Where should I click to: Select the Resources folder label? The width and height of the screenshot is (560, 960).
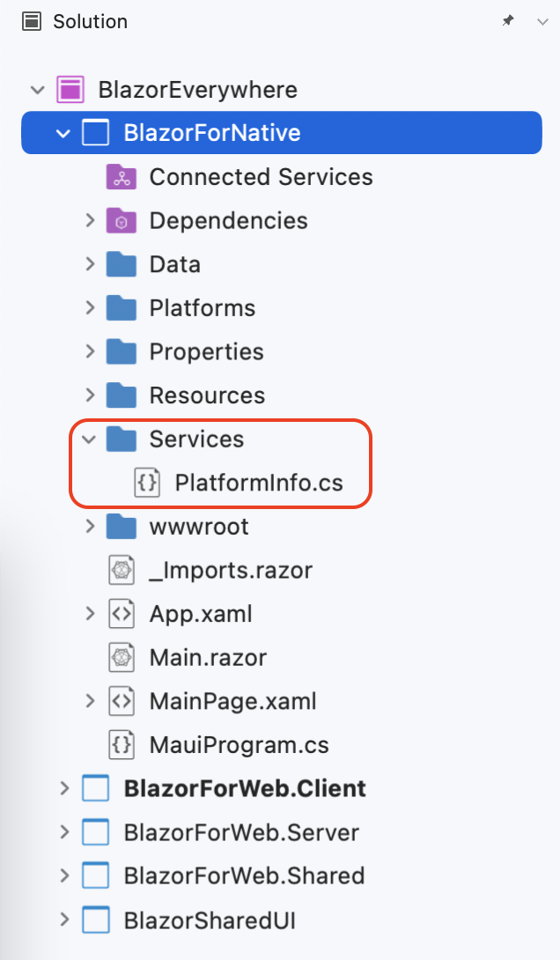click(x=208, y=395)
